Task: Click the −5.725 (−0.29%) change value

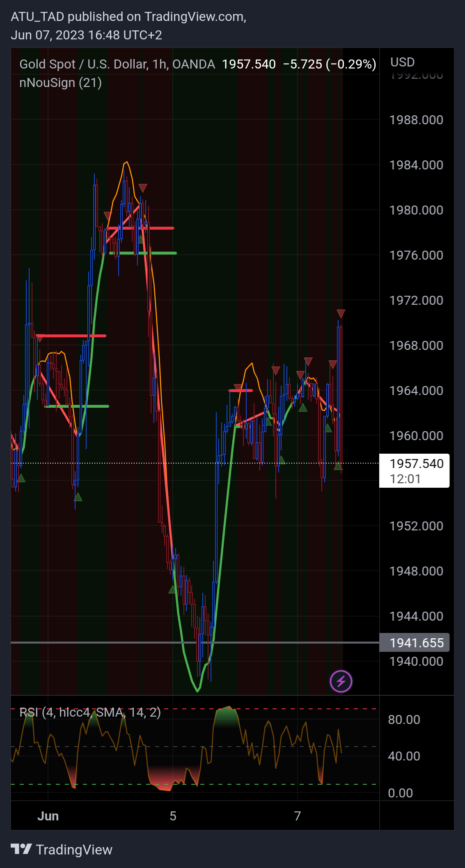Action: (330, 64)
